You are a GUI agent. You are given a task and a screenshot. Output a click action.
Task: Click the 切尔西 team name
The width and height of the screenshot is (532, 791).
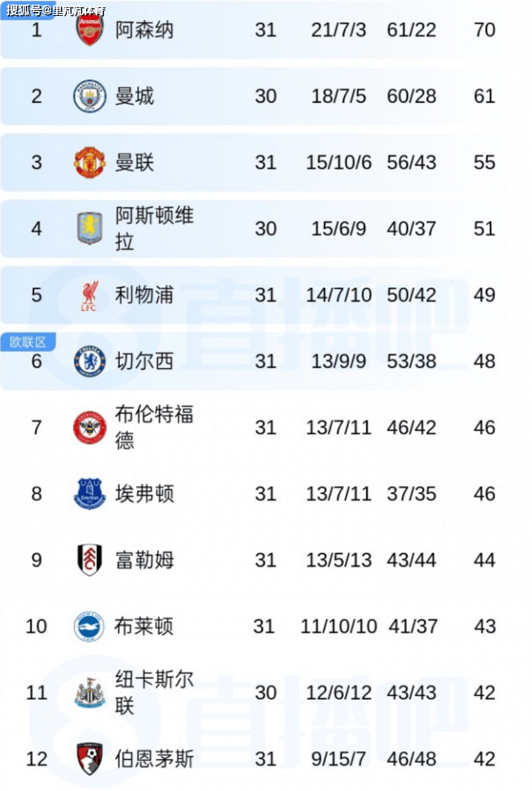(x=144, y=361)
